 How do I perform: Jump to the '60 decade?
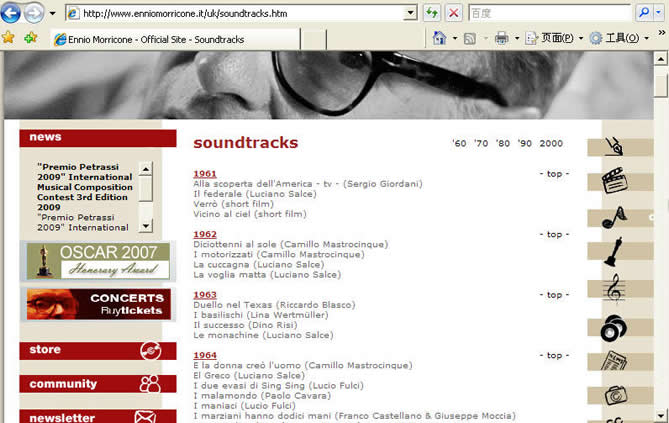(x=459, y=143)
